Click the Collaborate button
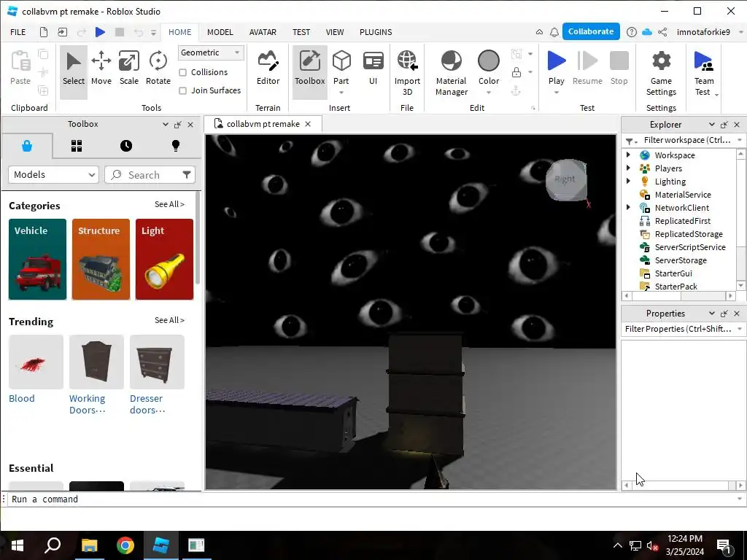Viewport: 747px width, 560px height. click(591, 31)
